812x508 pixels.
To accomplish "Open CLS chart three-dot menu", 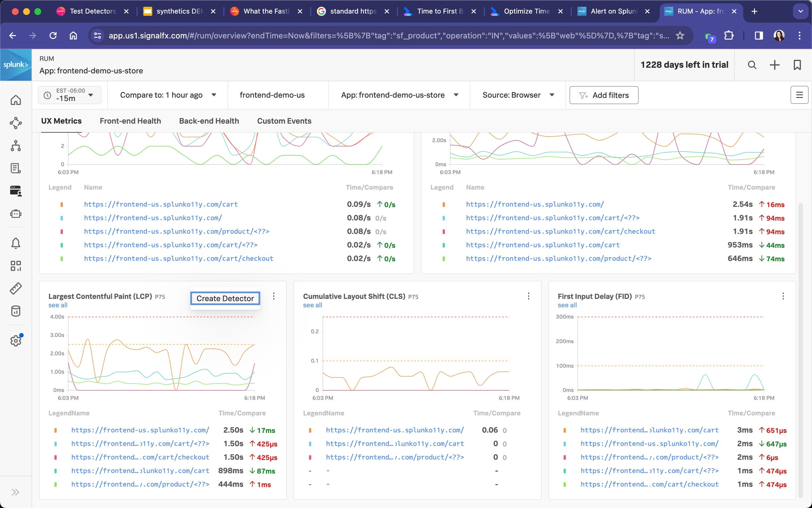I will point(528,296).
